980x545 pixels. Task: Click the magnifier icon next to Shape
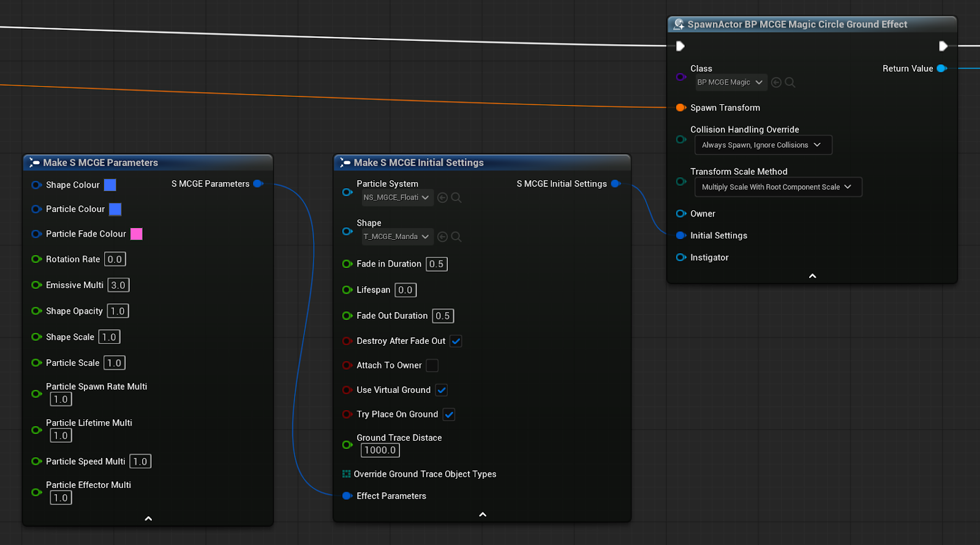click(x=456, y=237)
